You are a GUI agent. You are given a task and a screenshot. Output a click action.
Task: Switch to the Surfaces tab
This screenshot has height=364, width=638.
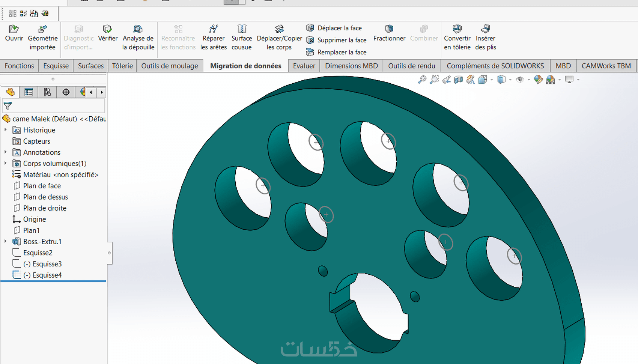91,66
